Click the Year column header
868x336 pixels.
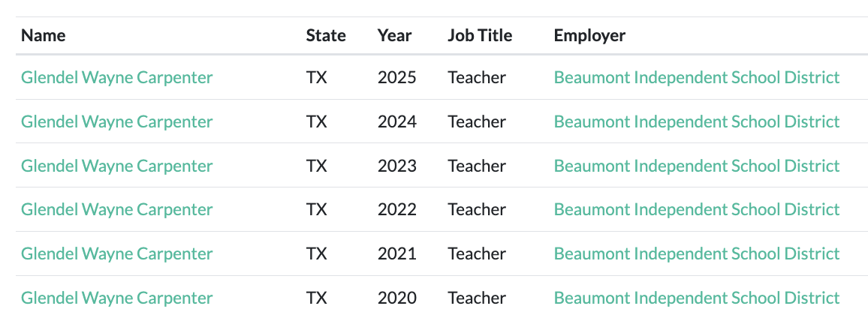[395, 35]
